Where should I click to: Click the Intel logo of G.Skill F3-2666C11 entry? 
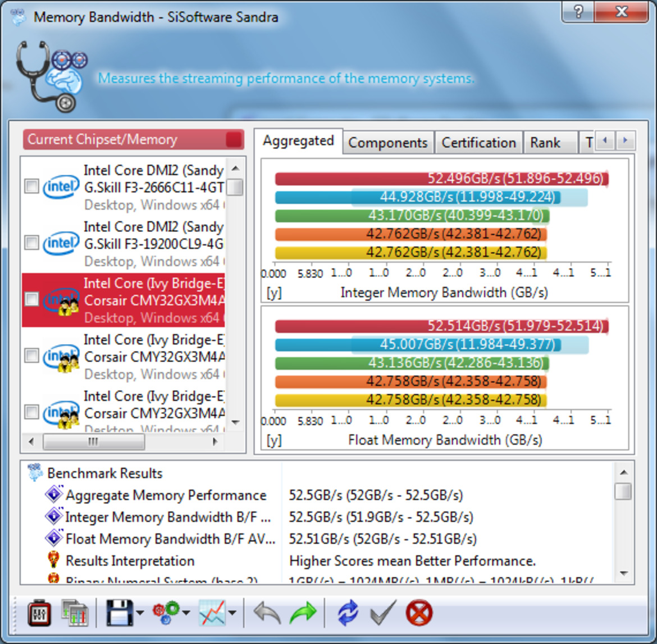coord(61,186)
